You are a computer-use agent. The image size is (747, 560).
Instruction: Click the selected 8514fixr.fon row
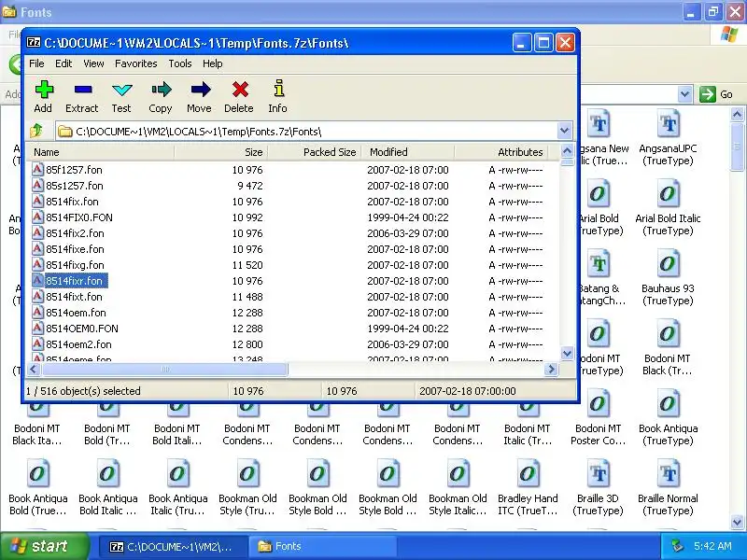[74, 281]
